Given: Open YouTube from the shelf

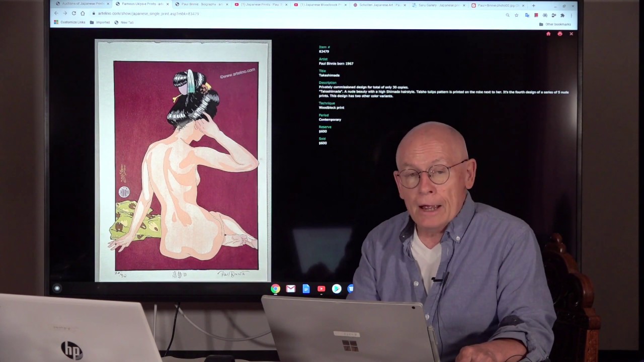Looking at the screenshot, I should pyautogui.click(x=321, y=289).
